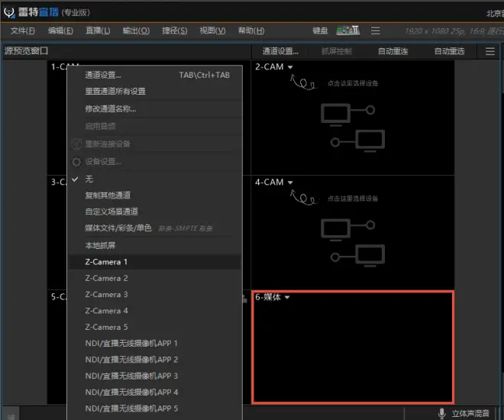The width and height of the screenshot is (504, 420).
Task: Select Z-Camera 5 as the source
Action: coord(155,327)
